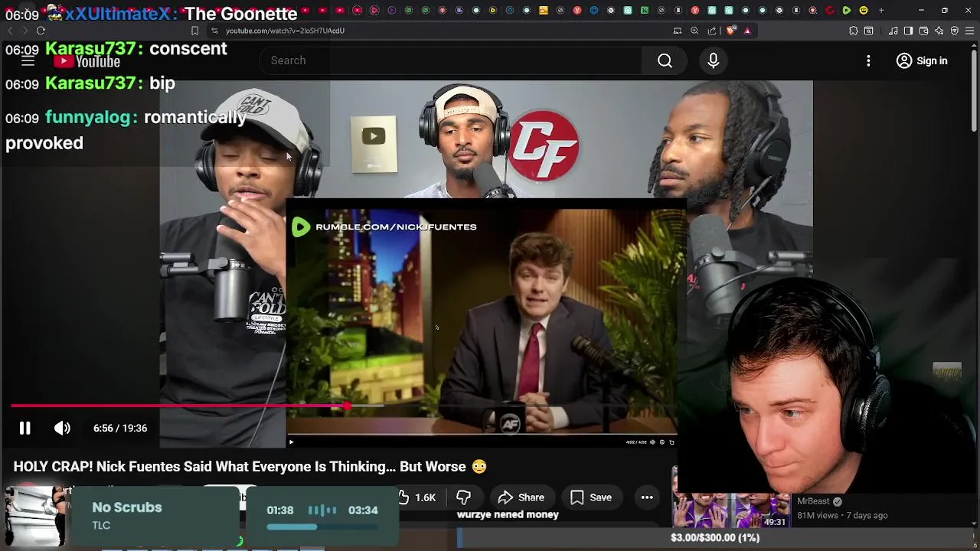This screenshot has width=980, height=551.
Task: Click the 6:56 / 19:36 time display
Action: tap(120, 428)
